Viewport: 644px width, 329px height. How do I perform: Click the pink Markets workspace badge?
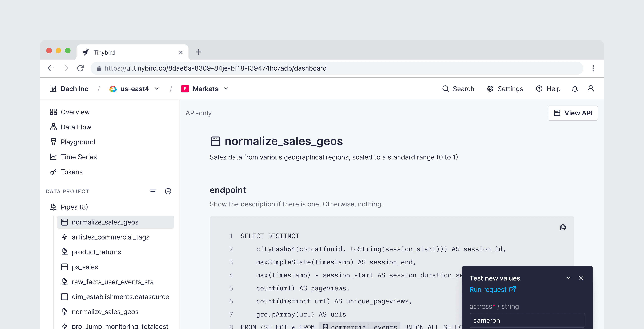pyautogui.click(x=185, y=89)
